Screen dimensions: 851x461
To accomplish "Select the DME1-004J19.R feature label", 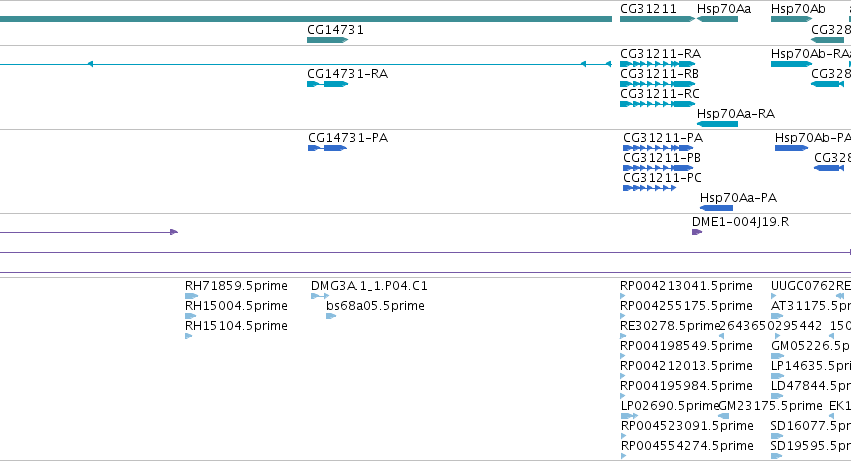I will (740, 222).
